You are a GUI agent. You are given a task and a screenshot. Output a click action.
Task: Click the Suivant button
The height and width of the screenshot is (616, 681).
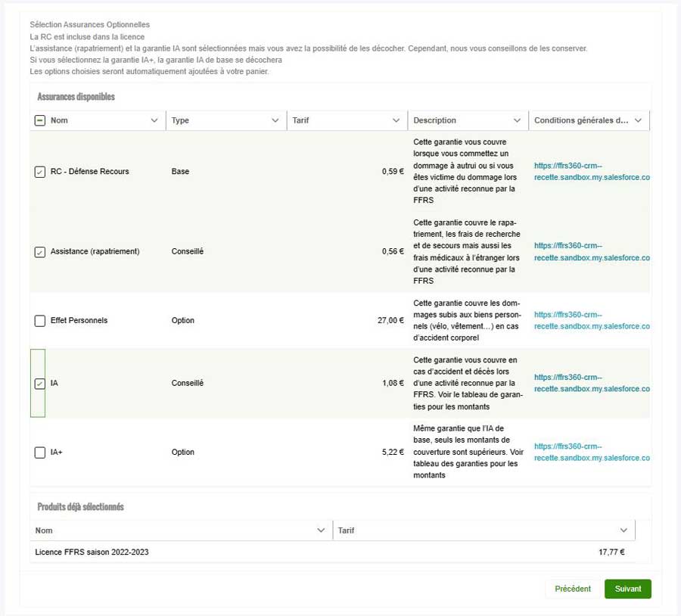[627, 589]
